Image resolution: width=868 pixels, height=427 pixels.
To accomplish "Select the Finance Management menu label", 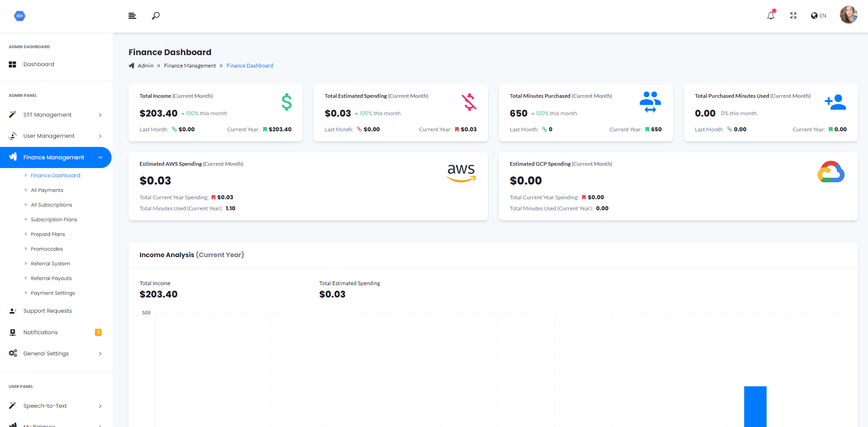I will click(54, 157).
